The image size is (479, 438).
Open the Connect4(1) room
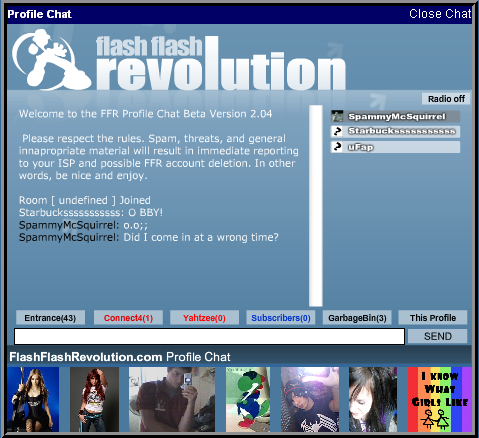[128, 318]
